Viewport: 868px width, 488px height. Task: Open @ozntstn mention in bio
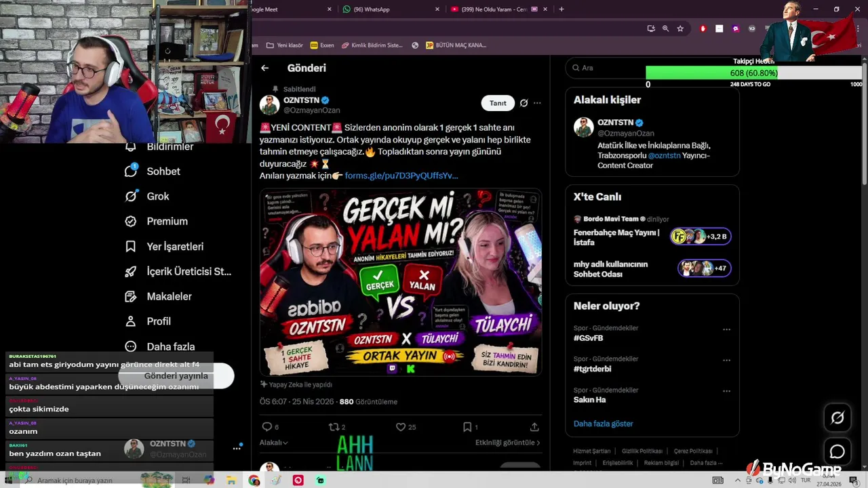pyautogui.click(x=664, y=155)
